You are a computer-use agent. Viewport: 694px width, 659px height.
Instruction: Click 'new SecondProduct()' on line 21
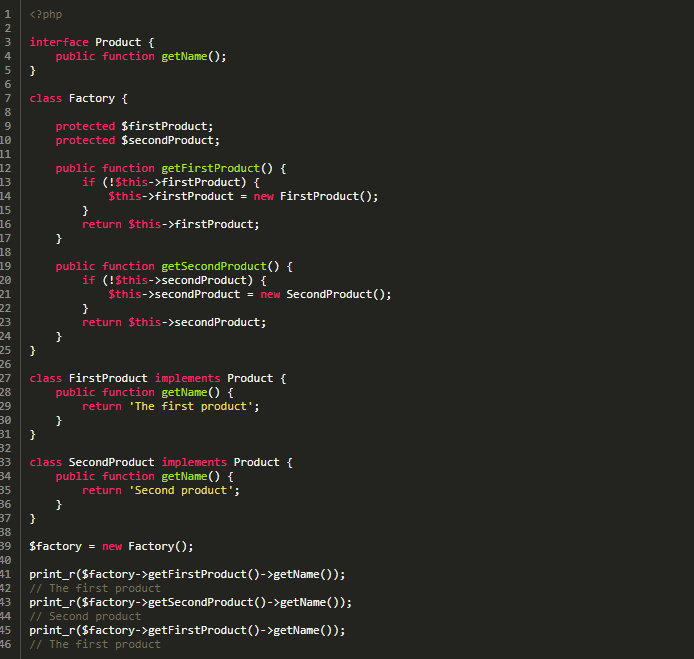(x=325, y=294)
